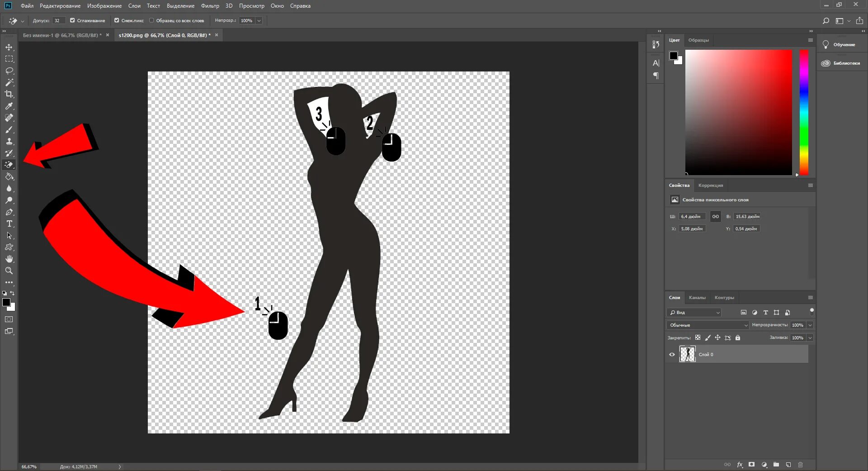Create a new layer
868x471 pixels.
788,465
